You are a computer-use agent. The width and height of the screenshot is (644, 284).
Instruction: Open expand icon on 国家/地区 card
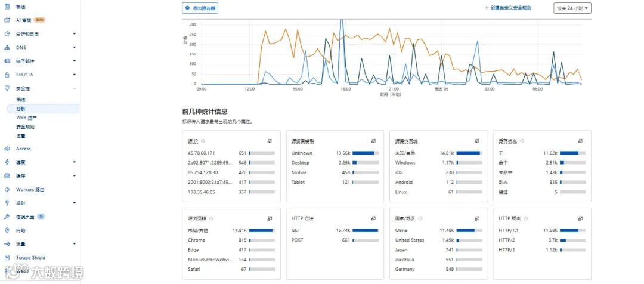point(477,218)
